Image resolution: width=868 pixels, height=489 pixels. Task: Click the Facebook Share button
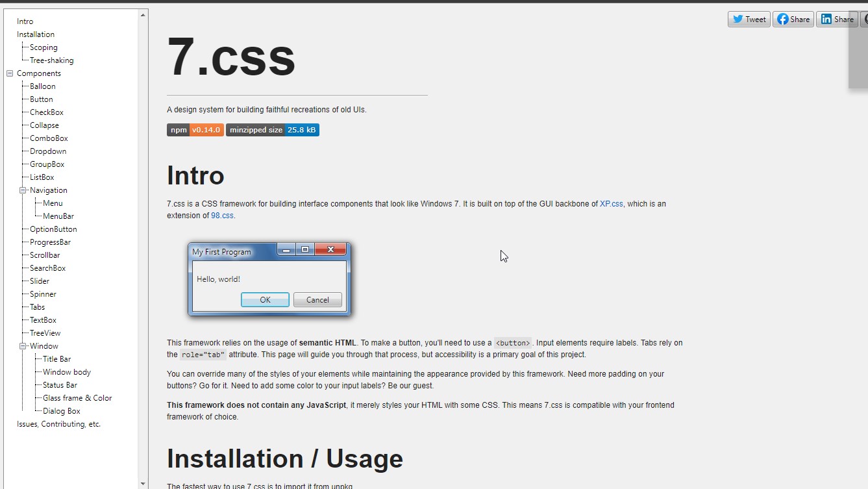(793, 19)
